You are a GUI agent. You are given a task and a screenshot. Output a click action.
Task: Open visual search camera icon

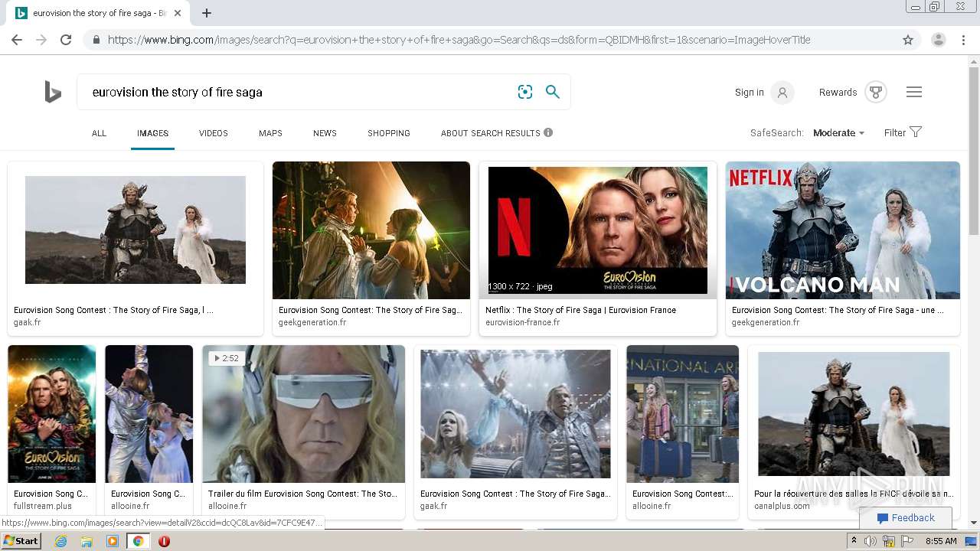[x=525, y=92]
